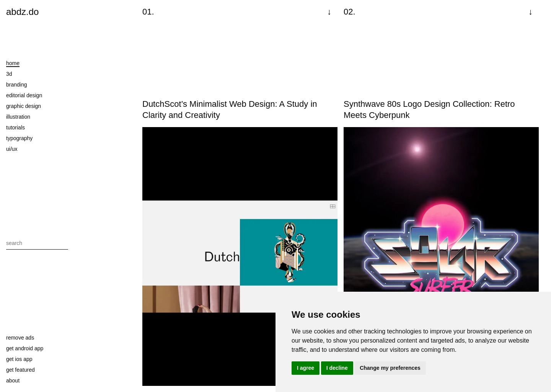The height and width of the screenshot is (392, 551).
Task: Select graphic design category
Action: (23, 106)
